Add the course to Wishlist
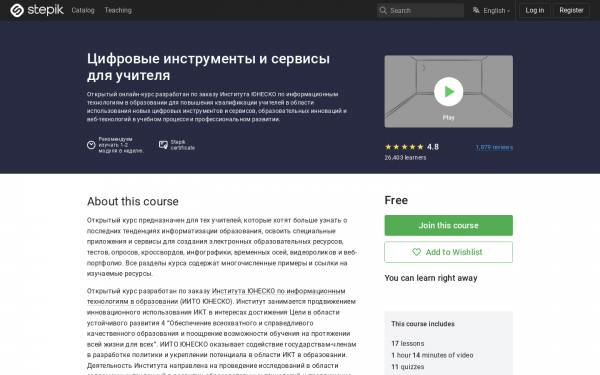600x375 pixels. click(x=448, y=252)
